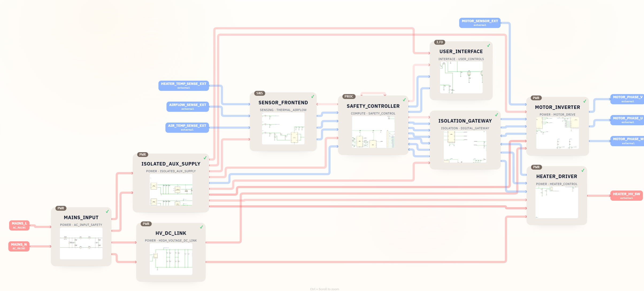Select the AIR_TEMP_SENSE_EXT external port
Screen dimensions: 644x291
(187, 128)
